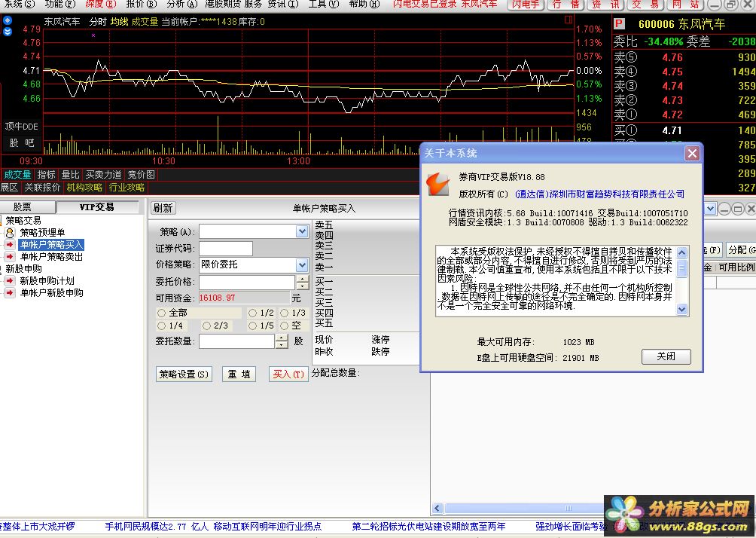Click the 策略预埋单 person icon
This screenshot has width=756, height=538.
click(x=10, y=233)
